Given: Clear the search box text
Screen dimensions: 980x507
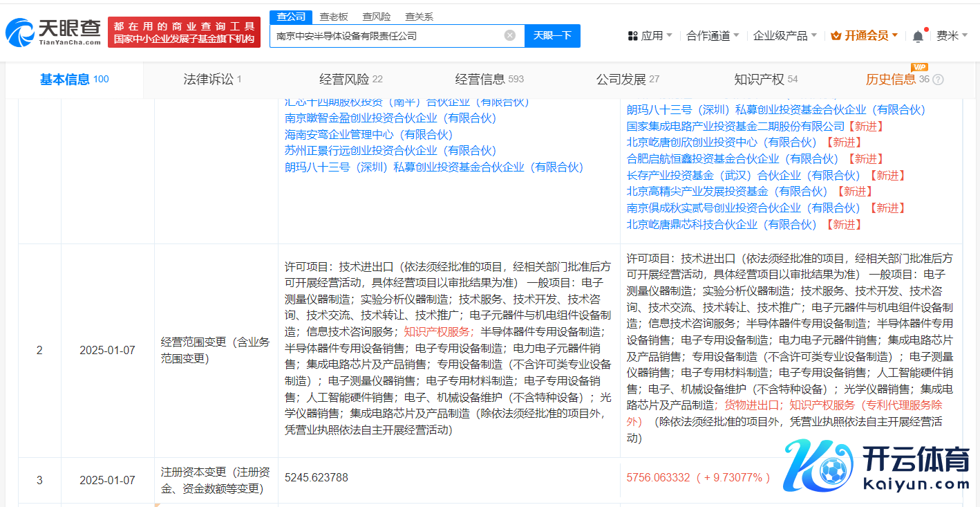Looking at the screenshot, I should pos(509,35).
